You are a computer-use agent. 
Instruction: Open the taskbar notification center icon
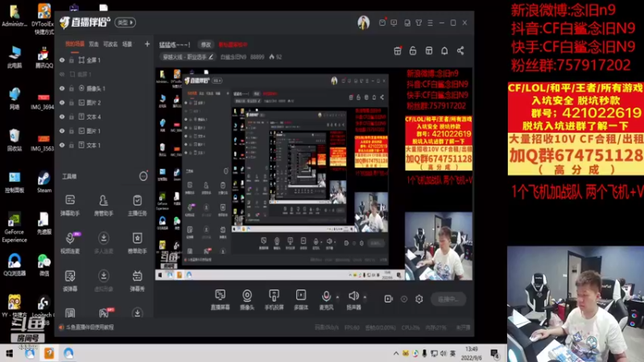point(495,353)
